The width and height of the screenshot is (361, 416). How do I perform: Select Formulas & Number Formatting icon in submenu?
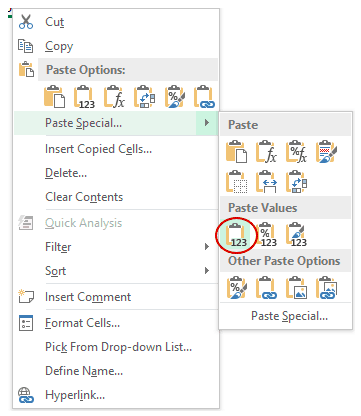point(296,152)
